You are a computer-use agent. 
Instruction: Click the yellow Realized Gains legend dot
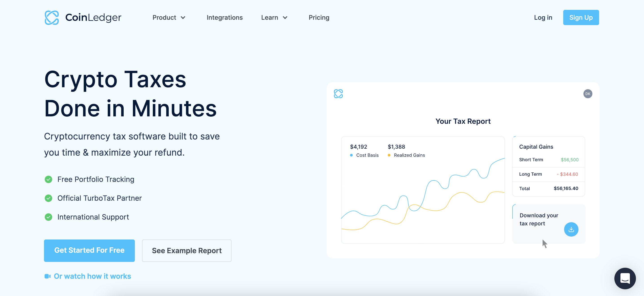(389, 155)
